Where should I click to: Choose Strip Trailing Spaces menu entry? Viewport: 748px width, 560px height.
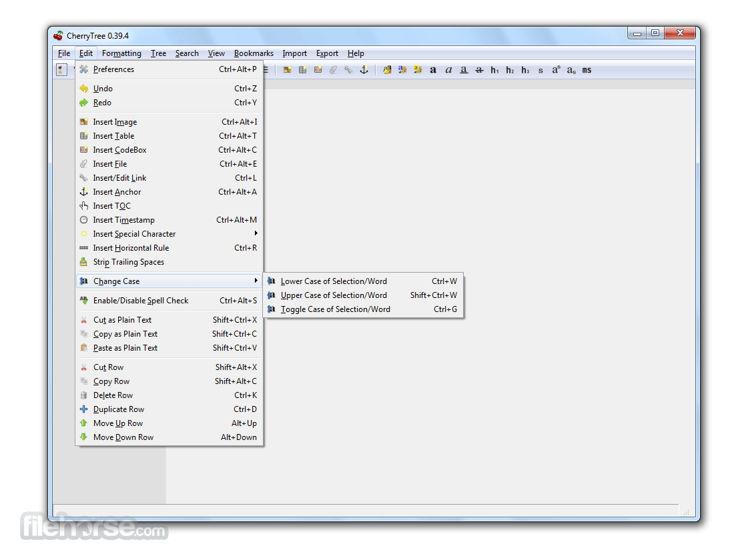(x=169, y=262)
